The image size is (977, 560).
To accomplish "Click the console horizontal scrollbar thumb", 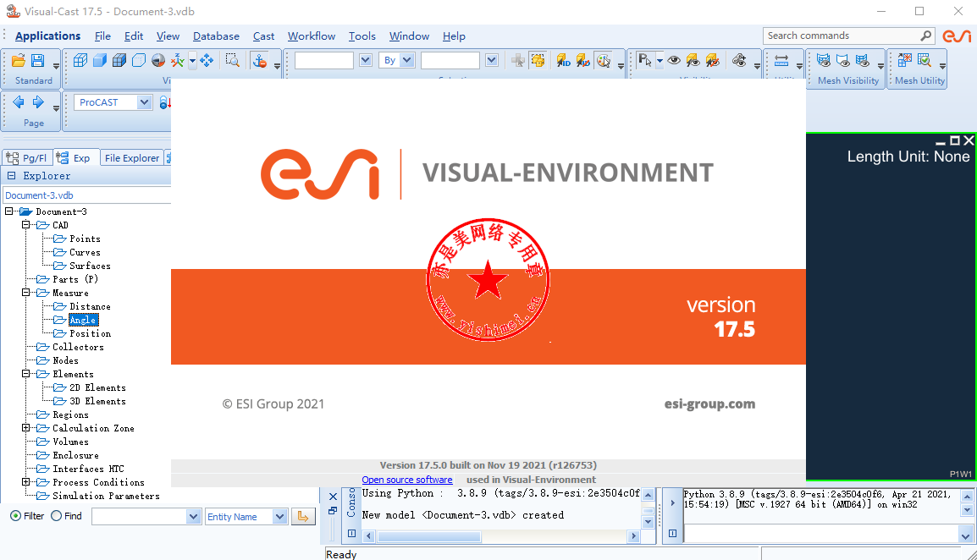I will click(x=428, y=536).
